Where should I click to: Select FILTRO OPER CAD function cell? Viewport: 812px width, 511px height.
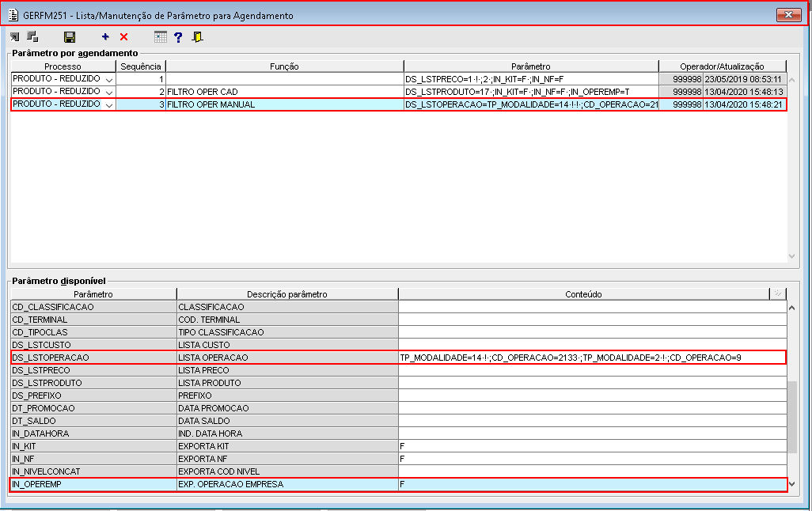pyautogui.click(x=284, y=92)
